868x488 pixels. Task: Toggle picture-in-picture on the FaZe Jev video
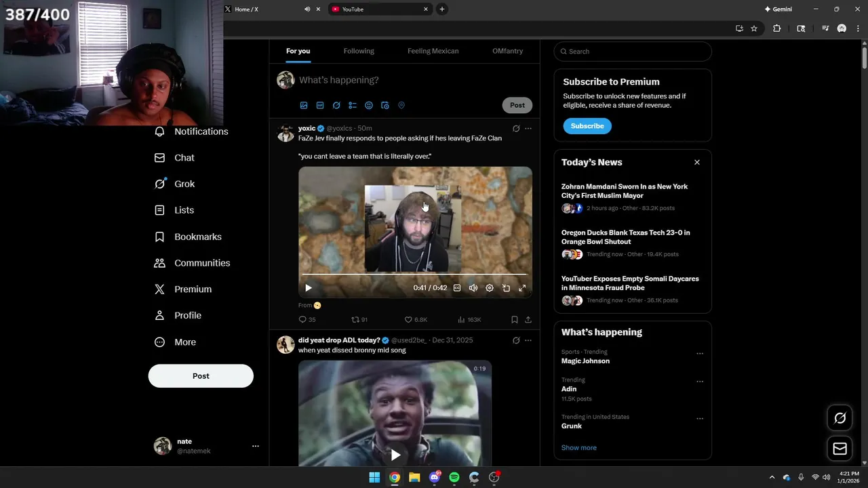coord(506,288)
